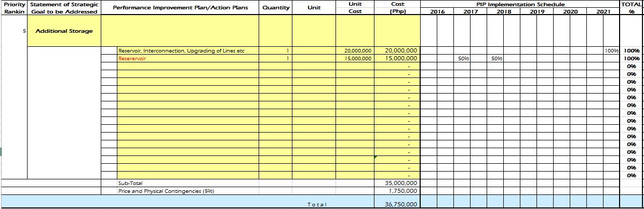Screen dimensions: 644x209
Task: Select the 2016 year header
Action: 437,11
